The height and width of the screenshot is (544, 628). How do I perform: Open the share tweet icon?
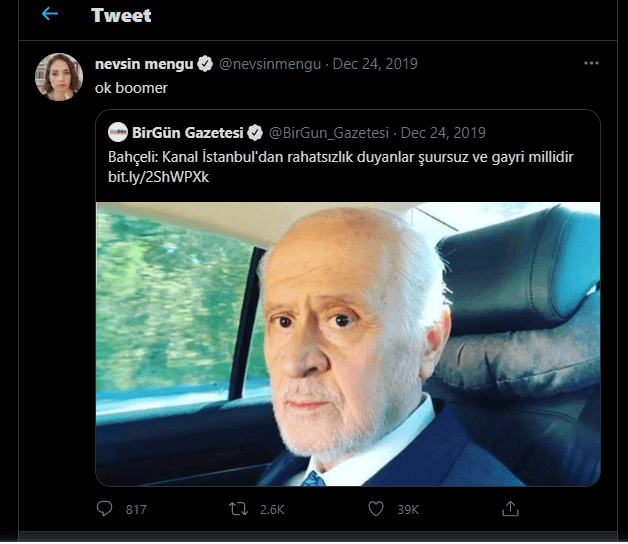pos(511,509)
